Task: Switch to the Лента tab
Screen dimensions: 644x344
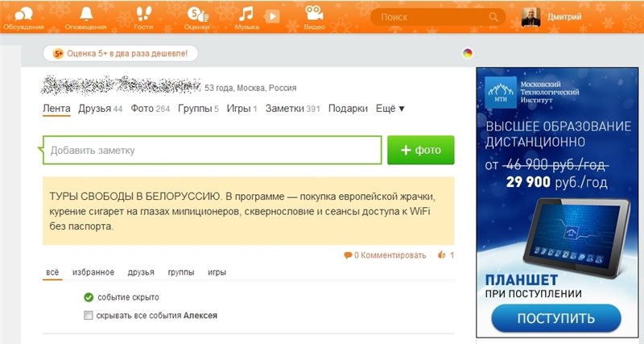Action: point(56,109)
